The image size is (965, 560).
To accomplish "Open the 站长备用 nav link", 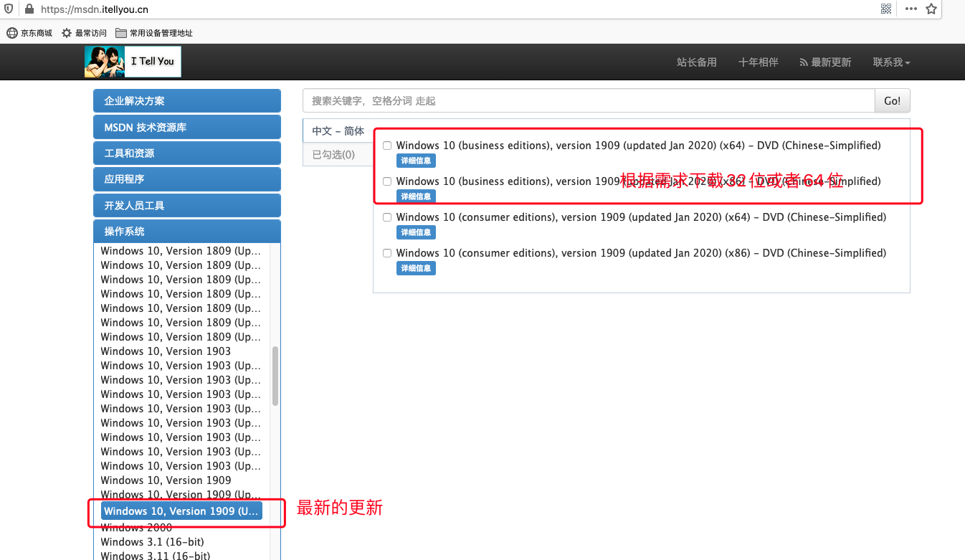I will (x=696, y=62).
